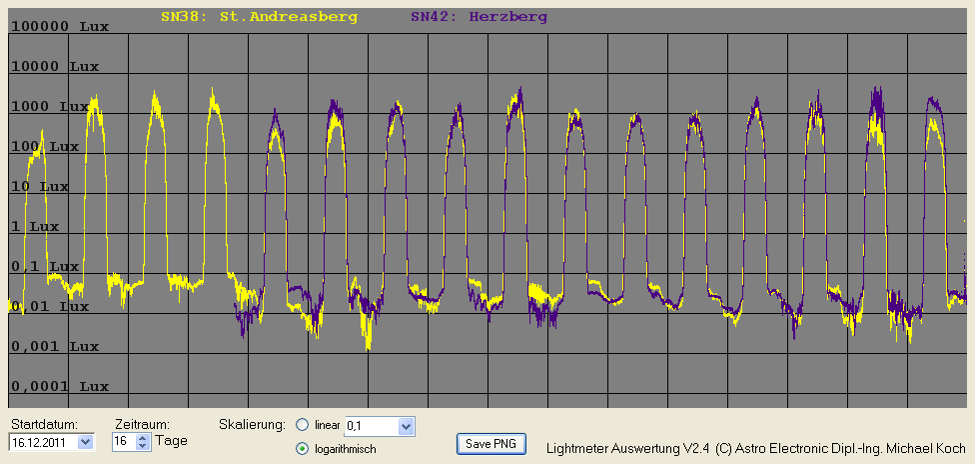Click the 0,0001 Lux axis label

[59, 386]
